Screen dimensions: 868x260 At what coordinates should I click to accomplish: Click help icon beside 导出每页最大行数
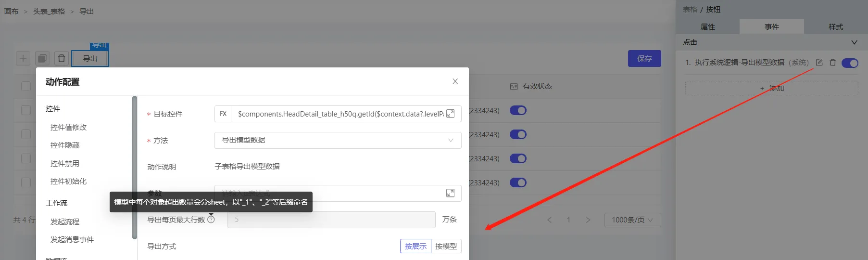pyautogui.click(x=211, y=220)
